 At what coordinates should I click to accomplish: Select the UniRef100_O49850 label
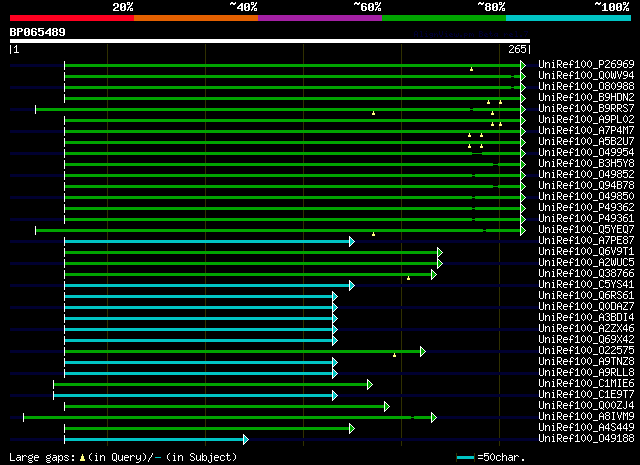(586, 196)
